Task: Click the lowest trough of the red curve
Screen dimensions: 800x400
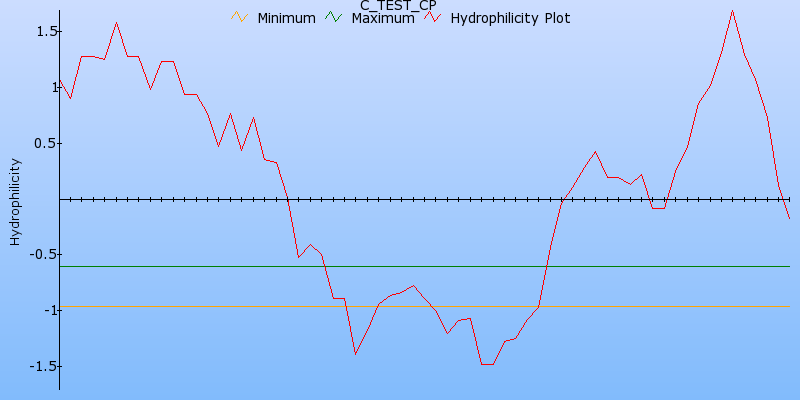Action: [x=487, y=364]
